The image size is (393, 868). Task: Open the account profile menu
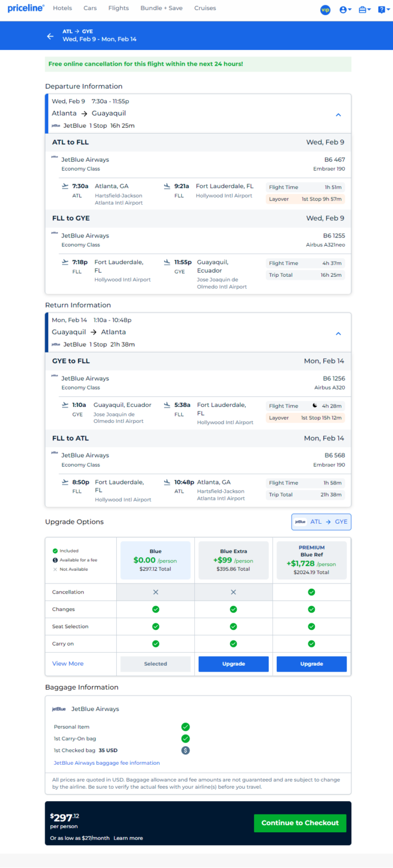point(345,9)
